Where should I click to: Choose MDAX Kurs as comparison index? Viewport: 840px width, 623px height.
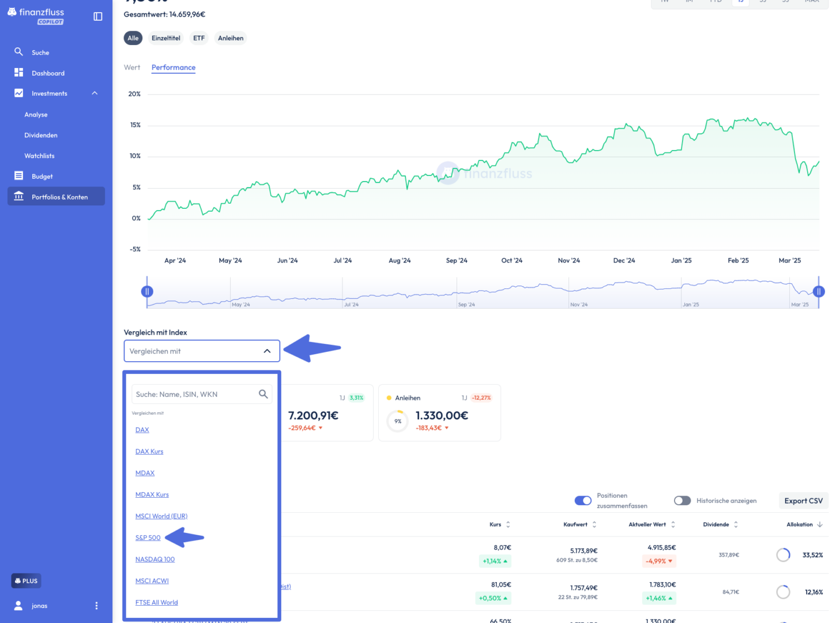pyautogui.click(x=152, y=494)
